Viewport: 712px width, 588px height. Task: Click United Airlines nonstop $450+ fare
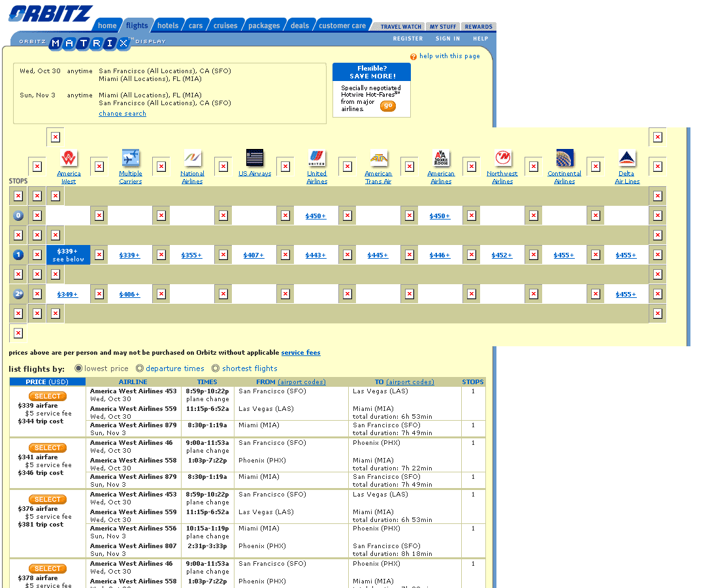(x=316, y=216)
